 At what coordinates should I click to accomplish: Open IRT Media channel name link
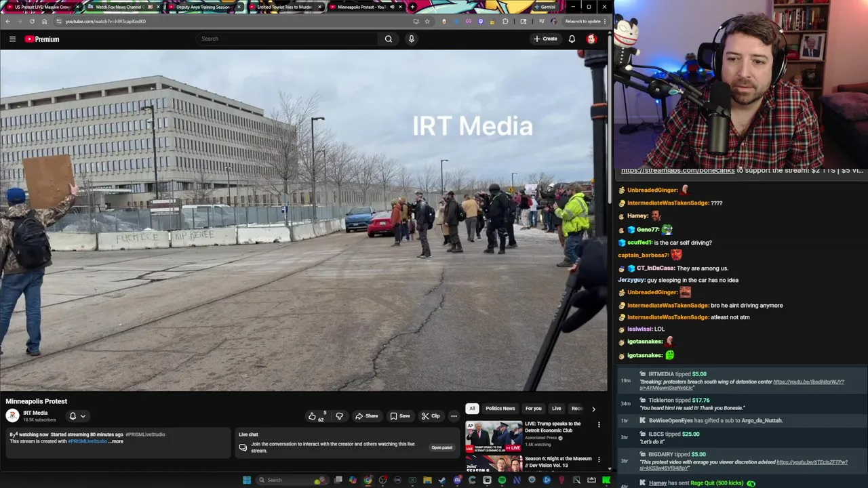pos(35,413)
